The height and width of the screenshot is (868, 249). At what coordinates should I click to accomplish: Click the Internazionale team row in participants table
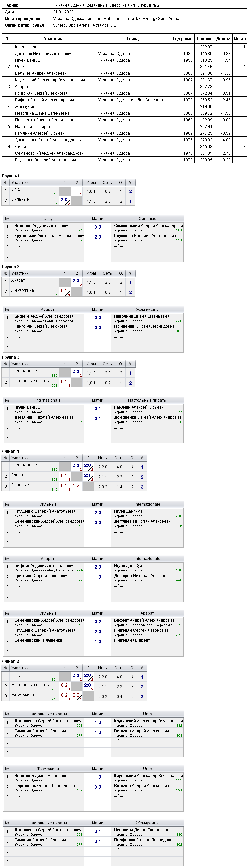click(x=124, y=47)
